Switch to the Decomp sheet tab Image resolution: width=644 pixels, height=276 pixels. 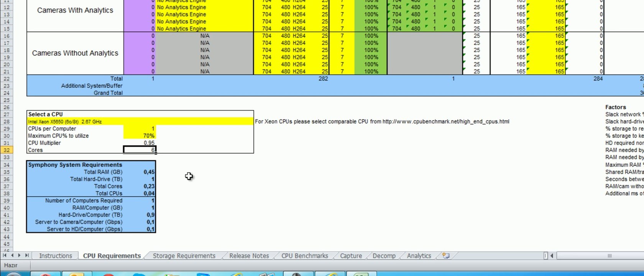pos(384,256)
